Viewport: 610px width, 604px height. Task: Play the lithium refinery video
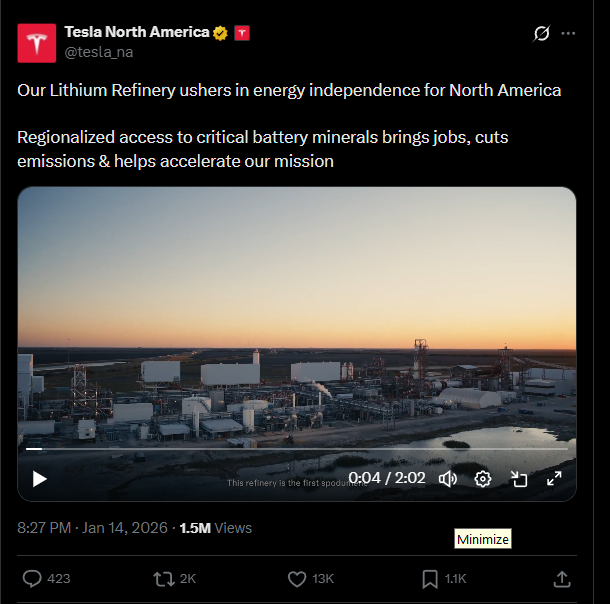tap(40, 479)
